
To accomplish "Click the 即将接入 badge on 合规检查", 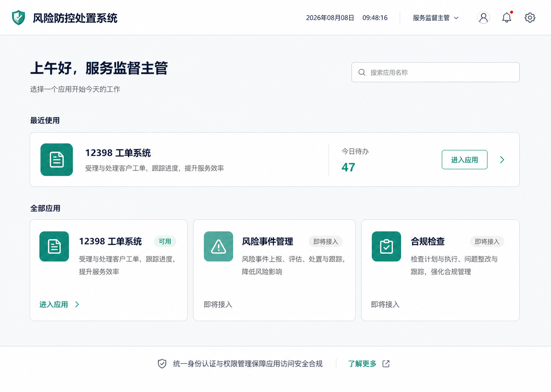I will point(487,242).
